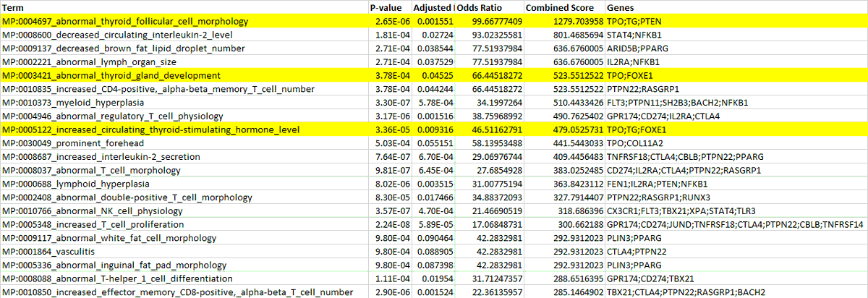868x298 pixels.
Task: Select the Genes column header
Action: [x=736, y=7]
